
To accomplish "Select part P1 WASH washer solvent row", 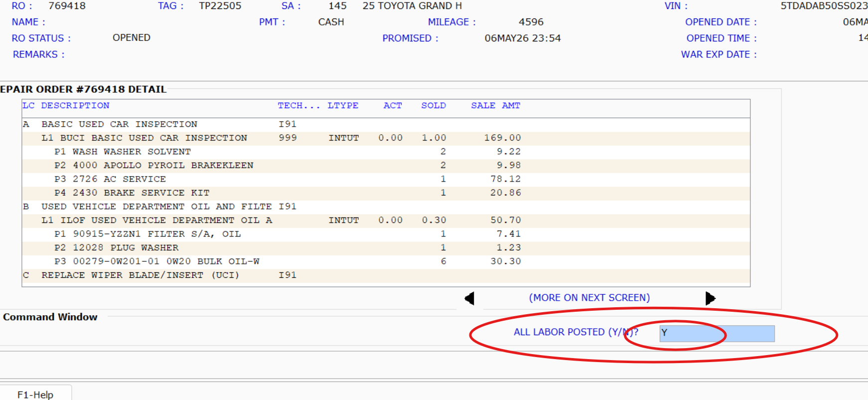I will pyautogui.click(x=386, y=152).
